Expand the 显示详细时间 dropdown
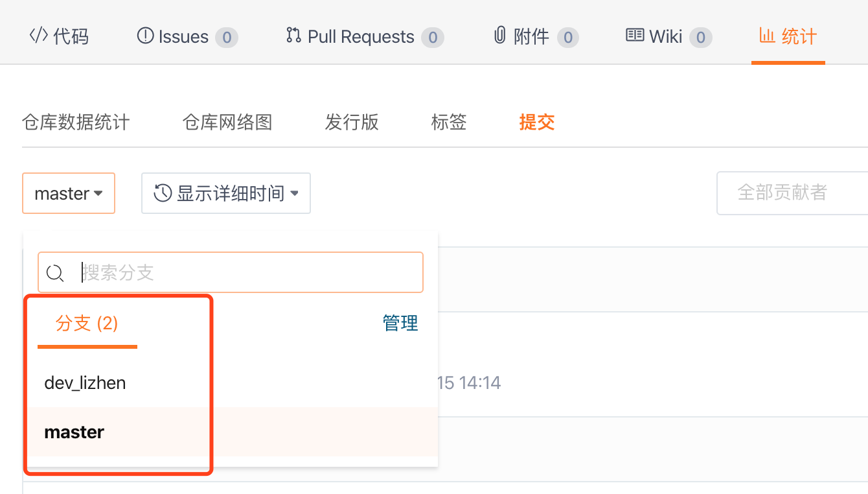868x494 pixels. 225,193
